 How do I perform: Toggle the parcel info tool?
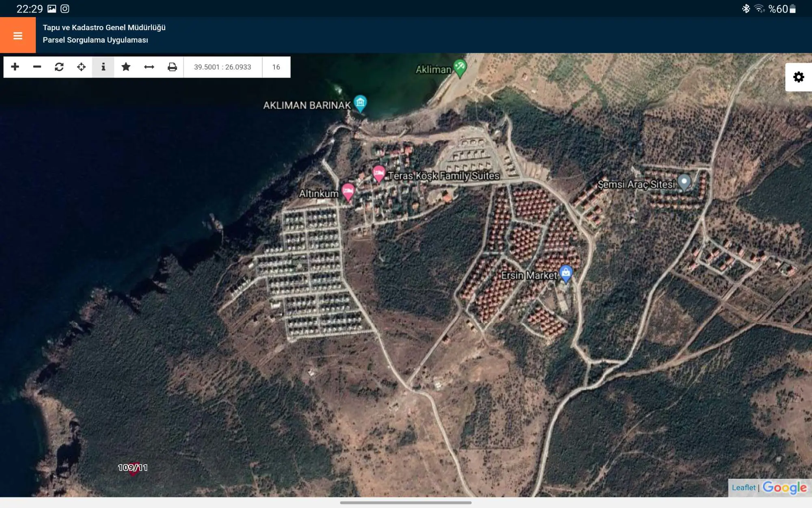tap(103, 67)
